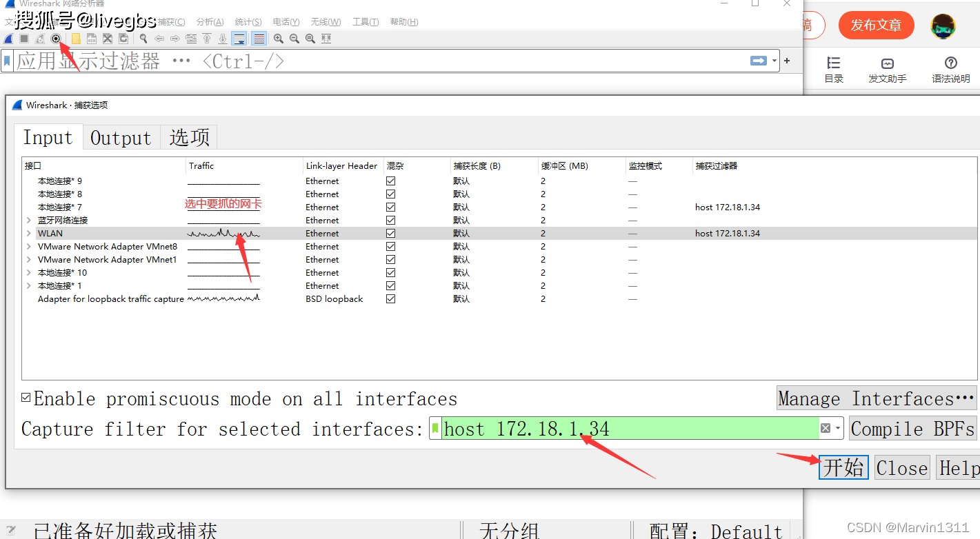Click the Manage Interfaces button
The width and height of the screenshot is (980, 539).
tap(877, 398)
